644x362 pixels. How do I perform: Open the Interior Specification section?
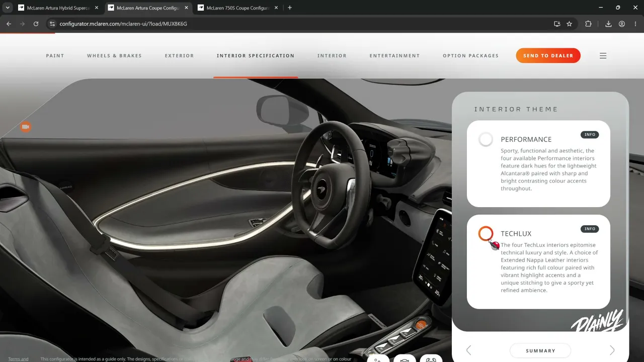[x=256, y=56]
